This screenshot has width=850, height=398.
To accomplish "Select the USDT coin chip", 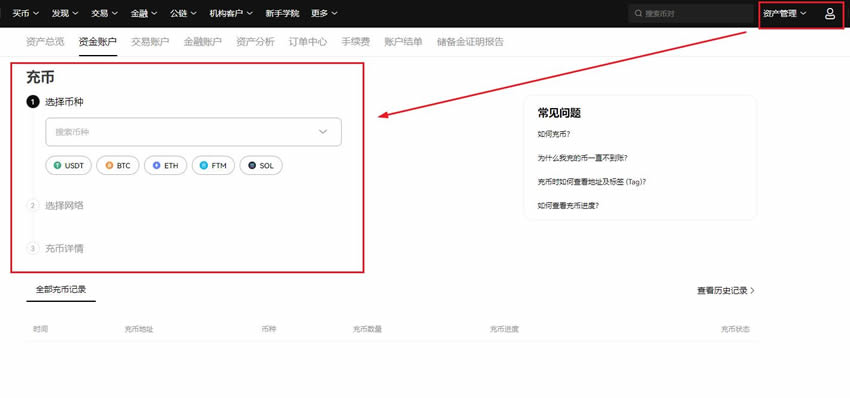I will pos(69,165).
